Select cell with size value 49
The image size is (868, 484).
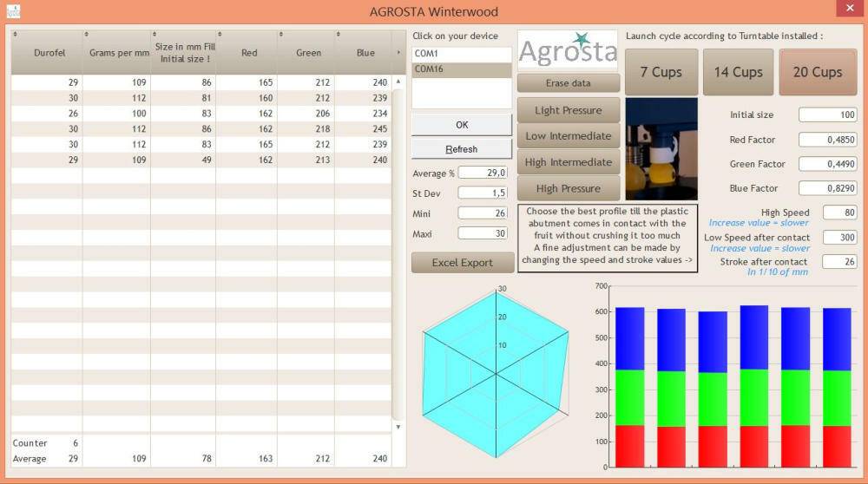point(183,160)
